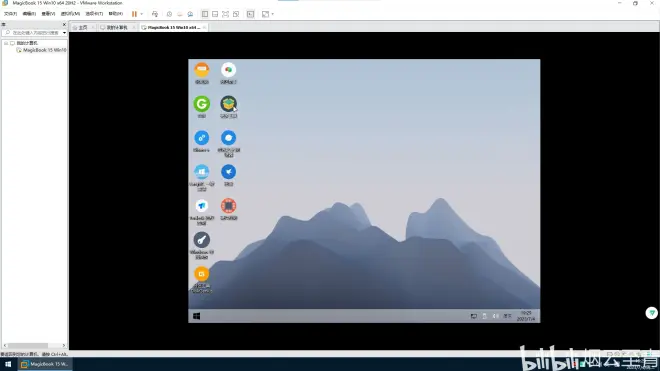
Task: Click the guest taskbar network icon
Action: [474, 316]
